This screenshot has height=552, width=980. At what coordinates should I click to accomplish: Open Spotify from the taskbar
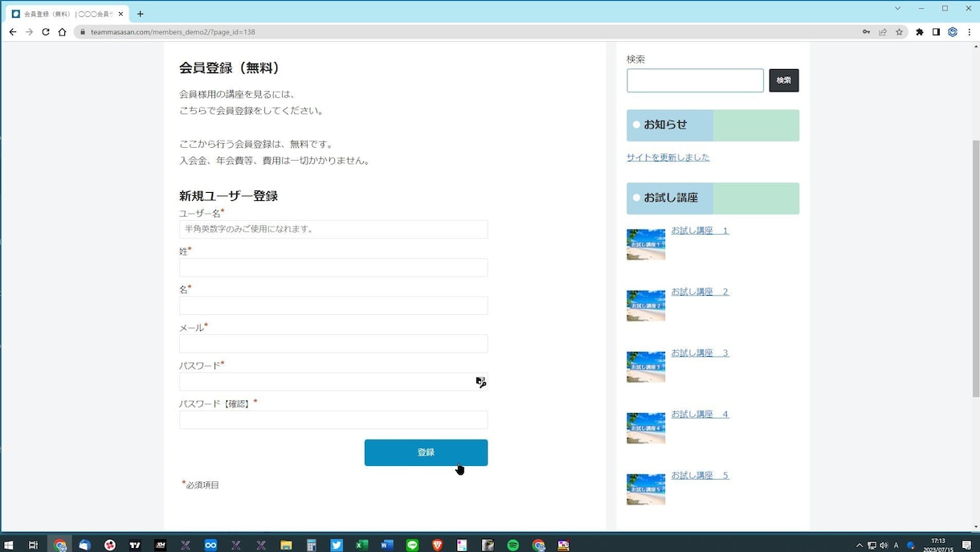tap(512, 545)
